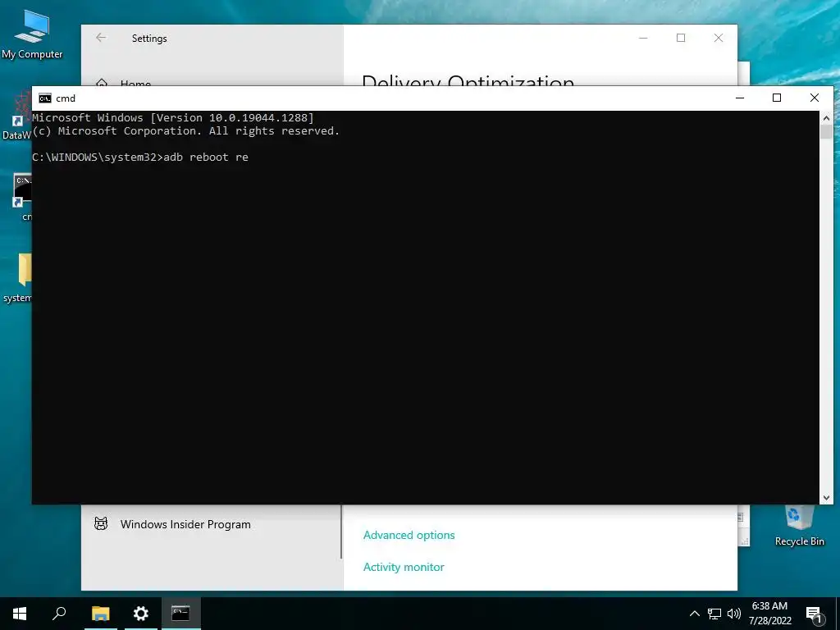The width and height of the screenshot is (840, 630).
Task: Click the cmd scrollbar down arrow
Action: coord(826,498)
